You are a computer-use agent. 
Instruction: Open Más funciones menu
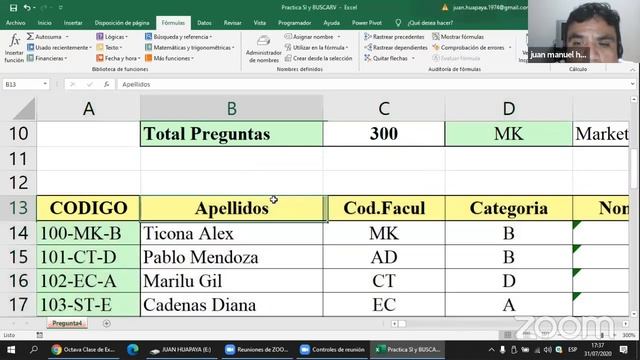(x=169, y=58)
